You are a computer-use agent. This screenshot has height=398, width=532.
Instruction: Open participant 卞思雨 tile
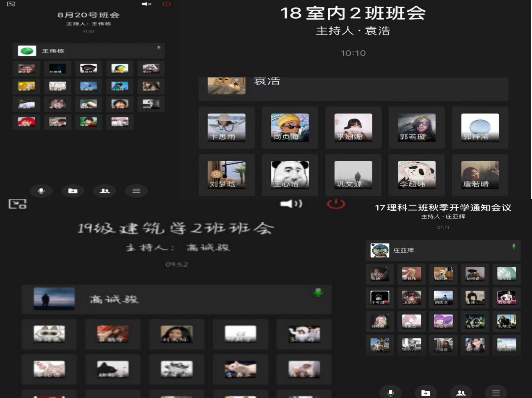[x=226, y=128]
